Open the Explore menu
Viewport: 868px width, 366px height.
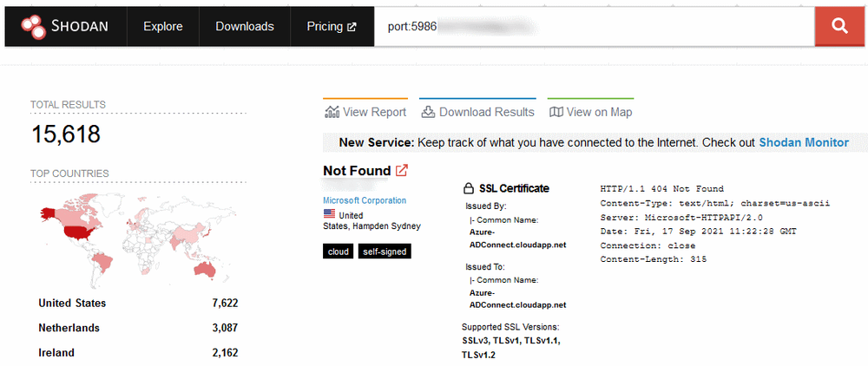point(163,27)
